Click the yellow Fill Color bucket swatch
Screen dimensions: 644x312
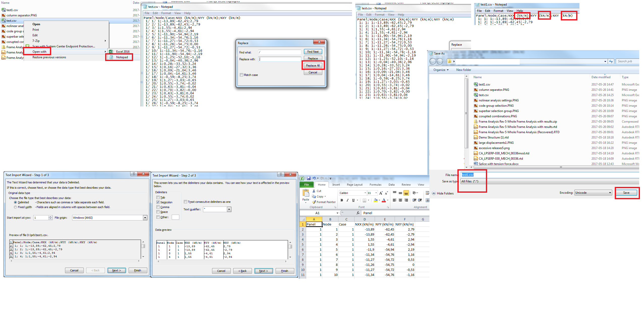375,200
